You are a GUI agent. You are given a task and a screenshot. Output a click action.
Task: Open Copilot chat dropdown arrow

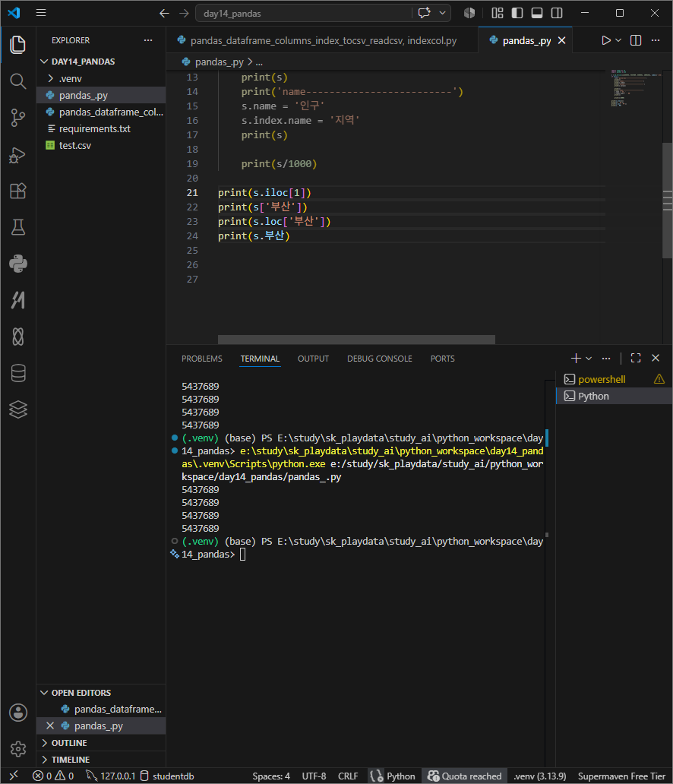[x=443, y=13]
